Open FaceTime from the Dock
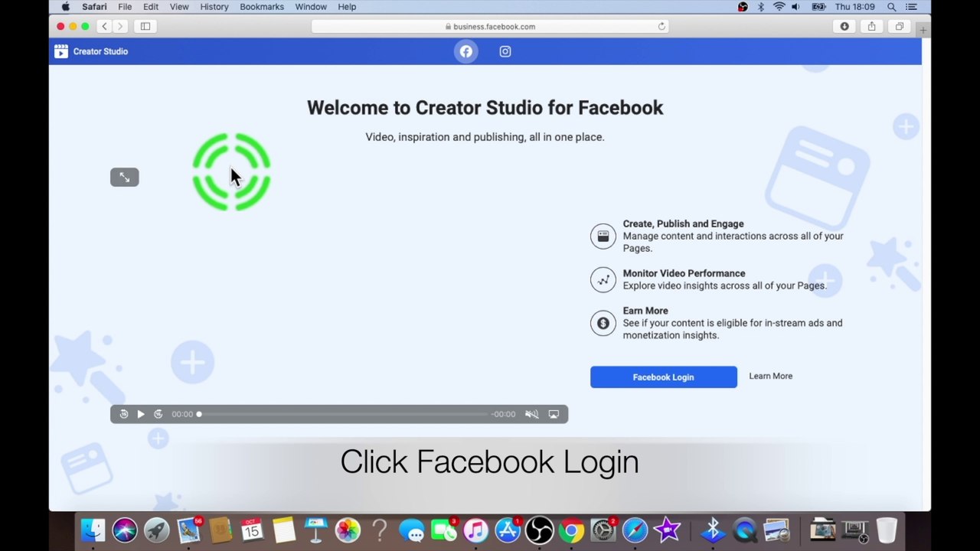The width and height of the screenshot is (980, 551). [444, 530]
